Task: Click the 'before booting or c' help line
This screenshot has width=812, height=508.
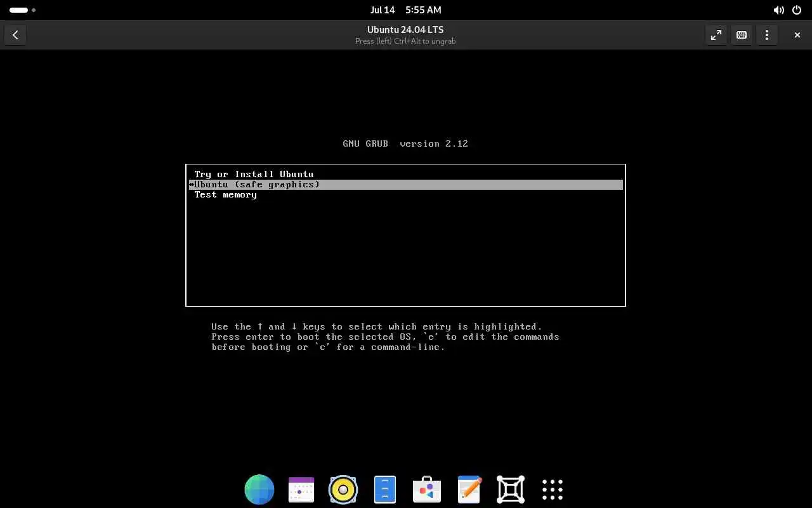Action: click(328, 347)
